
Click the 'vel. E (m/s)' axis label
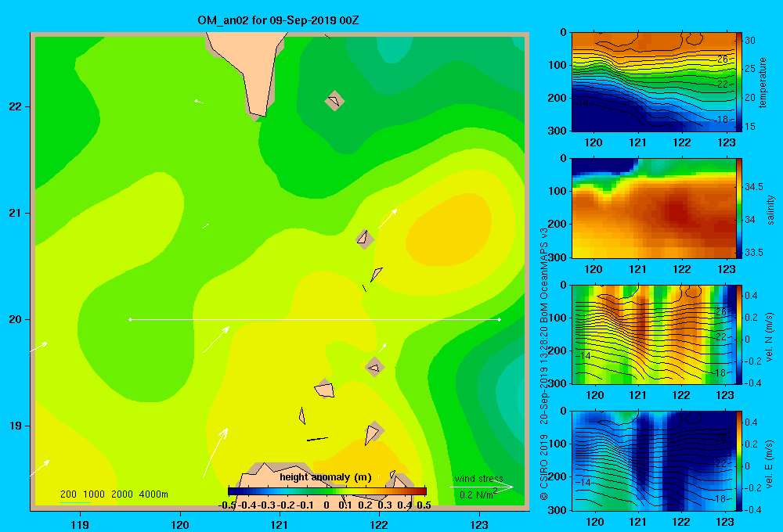(770, 464)
